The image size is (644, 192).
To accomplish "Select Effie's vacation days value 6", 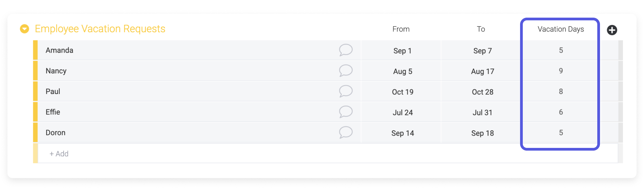I will tap(561, 112).
